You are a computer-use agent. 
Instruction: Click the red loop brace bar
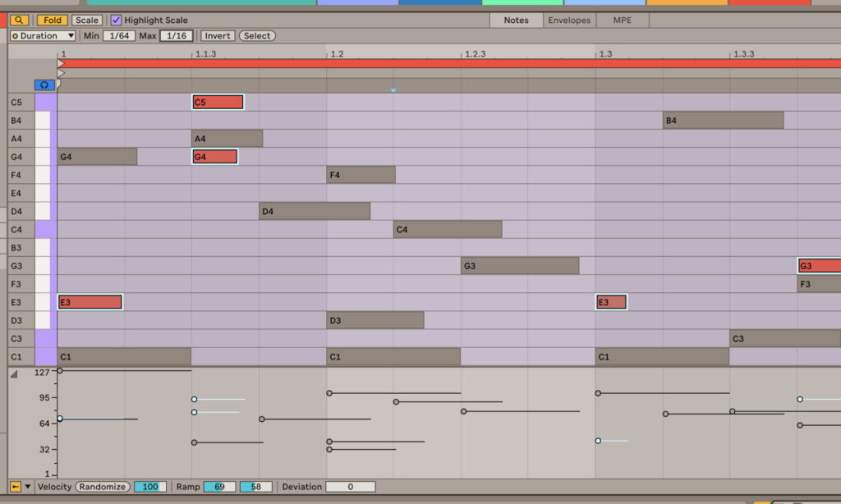[x=451, y=63]
